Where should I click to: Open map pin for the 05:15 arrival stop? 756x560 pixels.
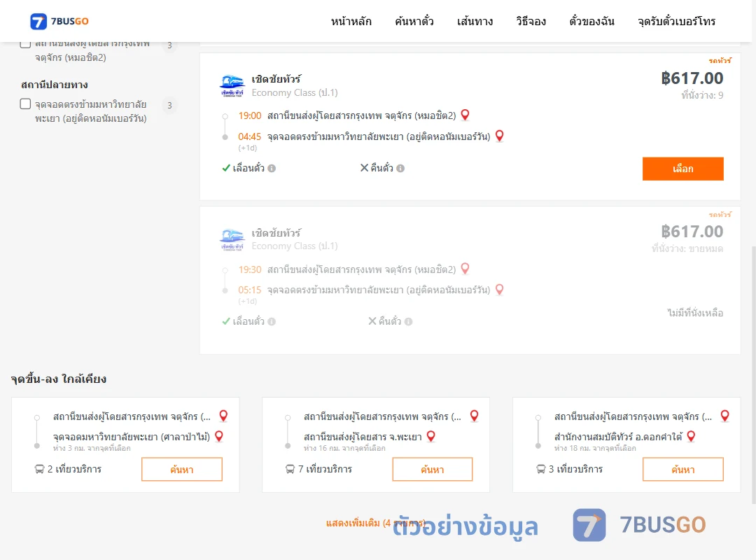click(500, 289)
